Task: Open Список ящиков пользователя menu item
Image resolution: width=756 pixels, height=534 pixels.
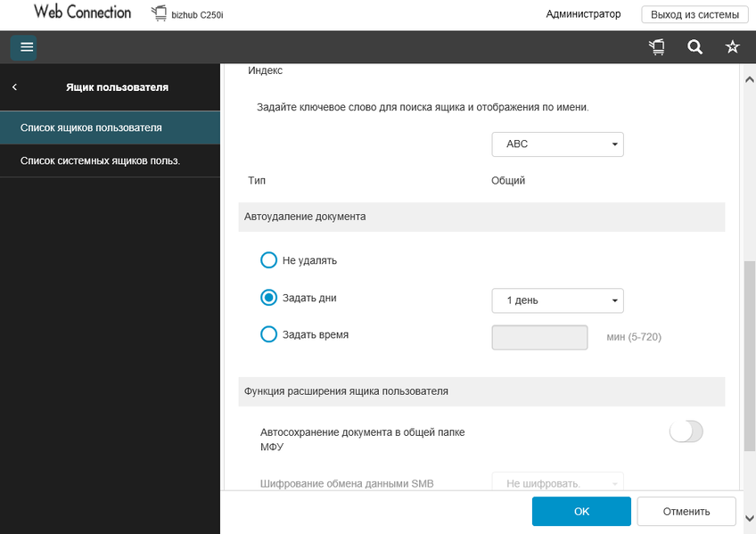Action: [x=91, y=127]
